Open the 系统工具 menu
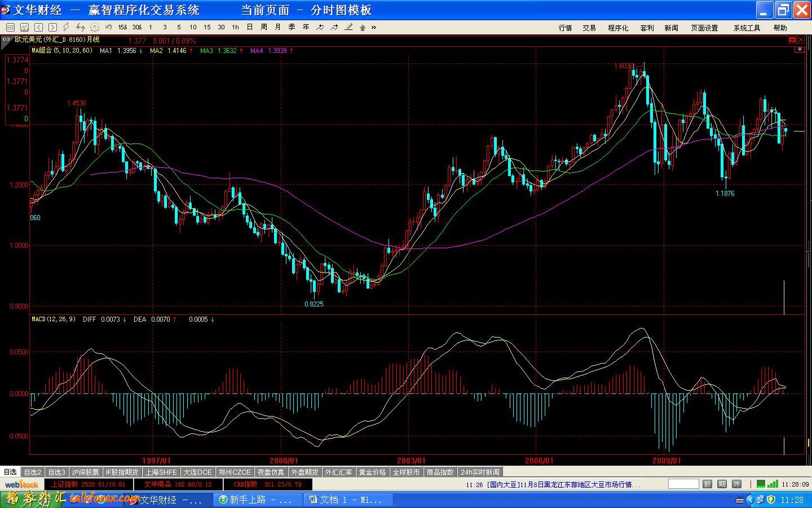The width and height of the screenshot is (812, 508). pos(747,28)
